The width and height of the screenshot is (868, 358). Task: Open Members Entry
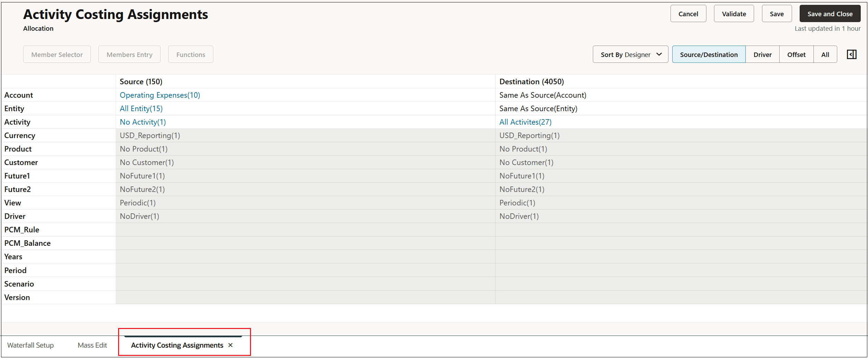(129, 54)
